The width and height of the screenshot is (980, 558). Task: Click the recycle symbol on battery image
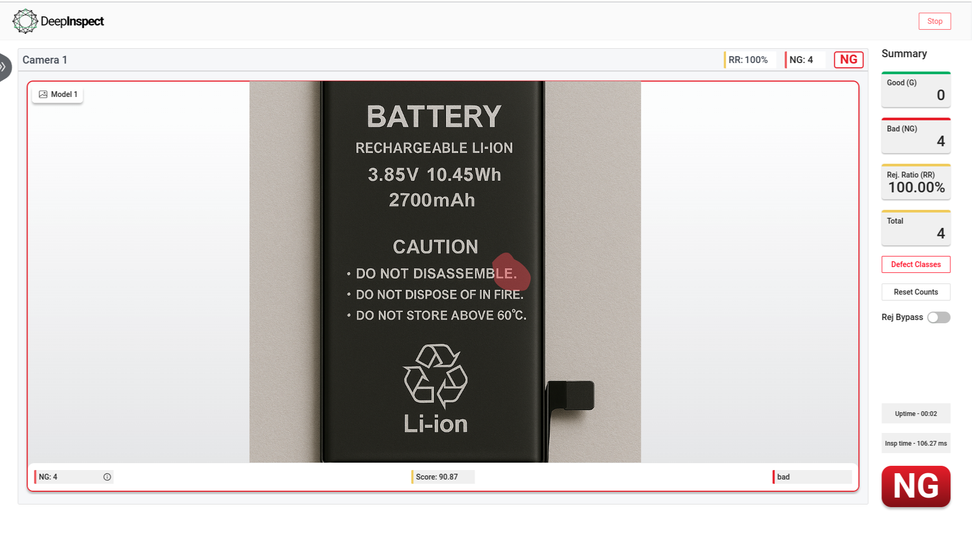(435, 375)
